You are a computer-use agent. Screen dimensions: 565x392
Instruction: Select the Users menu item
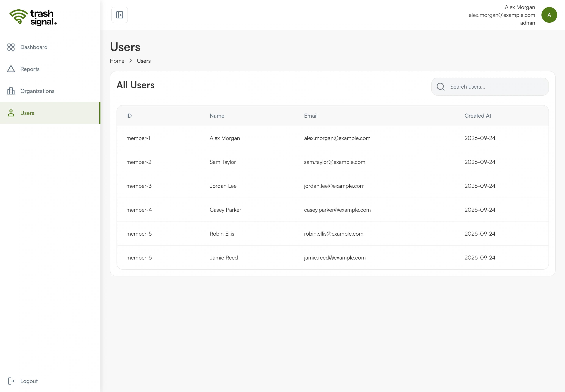click(x=50, y=113)
